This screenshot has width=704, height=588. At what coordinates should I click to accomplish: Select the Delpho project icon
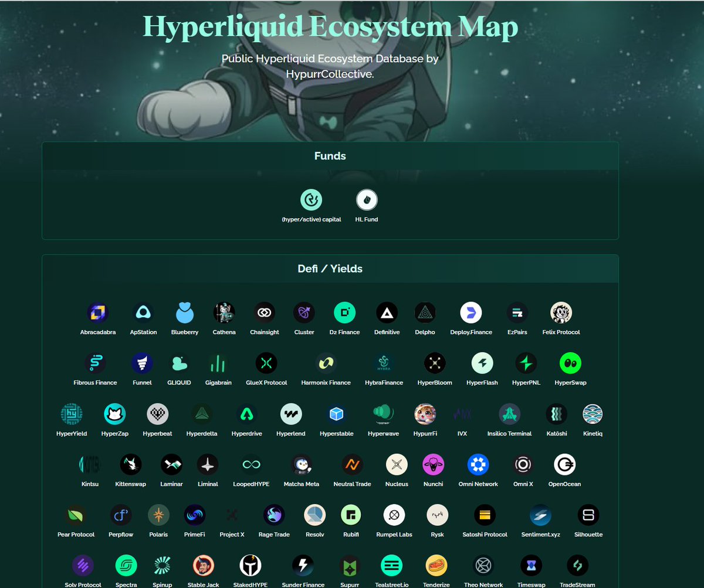(x=425, y=313)
